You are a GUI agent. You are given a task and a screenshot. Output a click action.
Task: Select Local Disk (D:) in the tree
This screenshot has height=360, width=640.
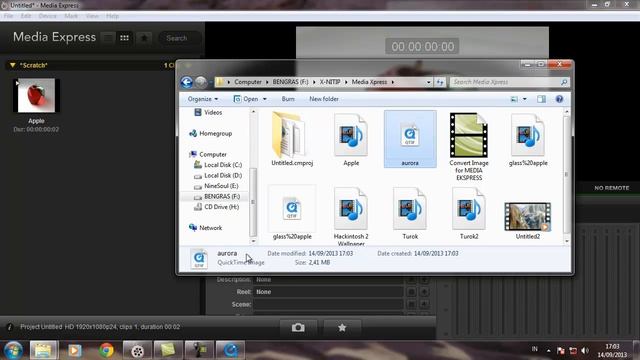pos(218,176)
